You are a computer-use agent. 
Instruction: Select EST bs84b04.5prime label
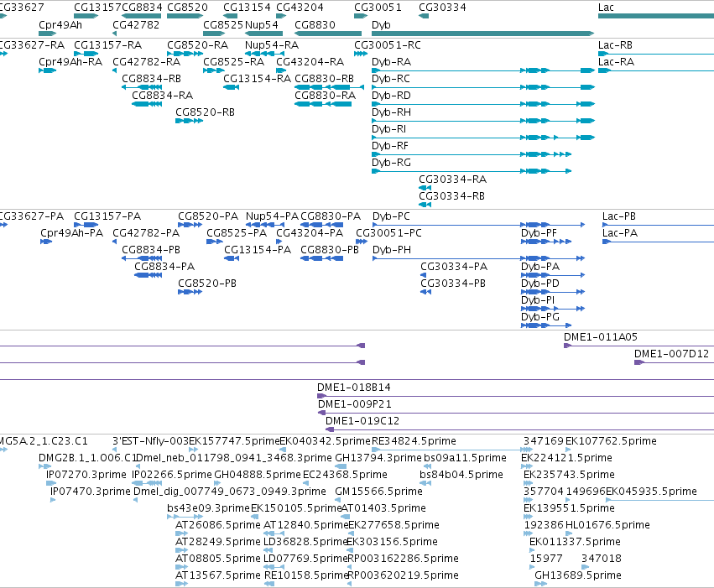click(x=461, y=475)
